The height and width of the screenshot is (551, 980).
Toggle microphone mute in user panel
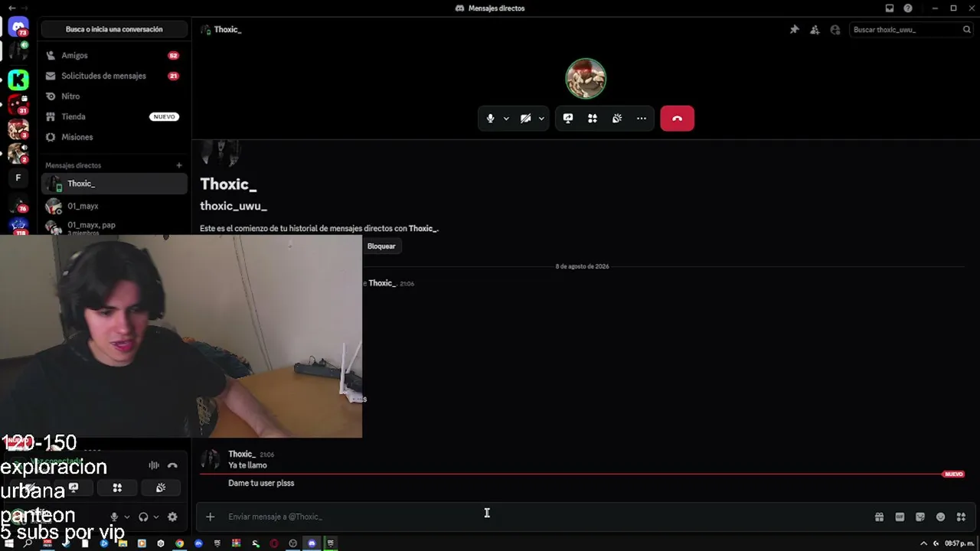pos(114,517)
